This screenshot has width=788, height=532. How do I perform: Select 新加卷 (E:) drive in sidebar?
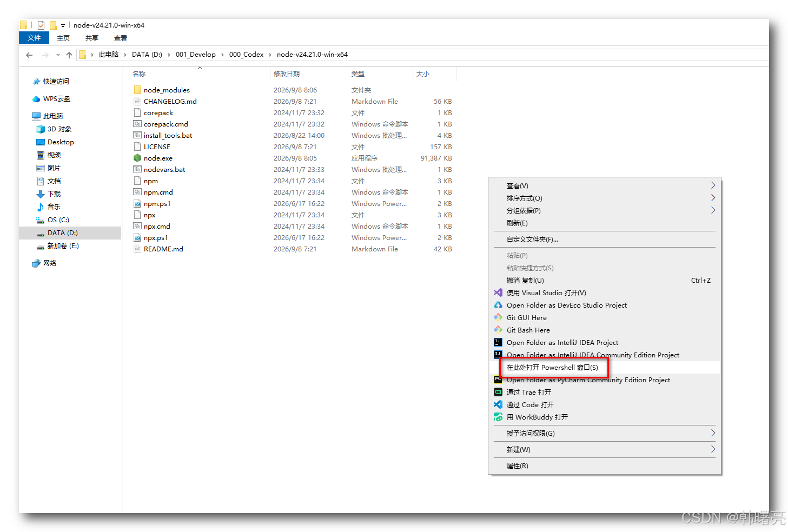(x=63, y=246)
